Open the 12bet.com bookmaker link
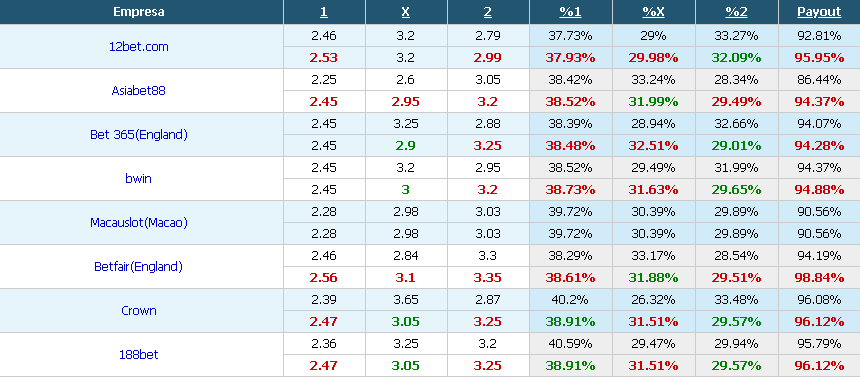The image size is (860, 377). (139, 47)
